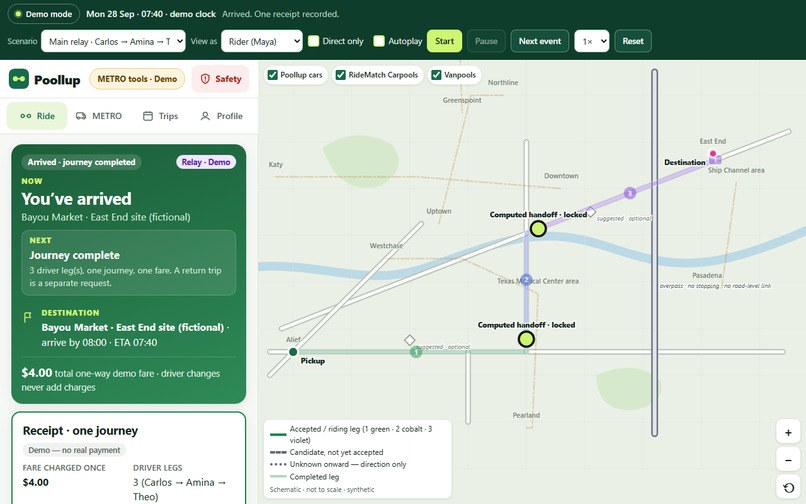
Task: Click the Receipt · one journey heading
Action: point(80,430)
